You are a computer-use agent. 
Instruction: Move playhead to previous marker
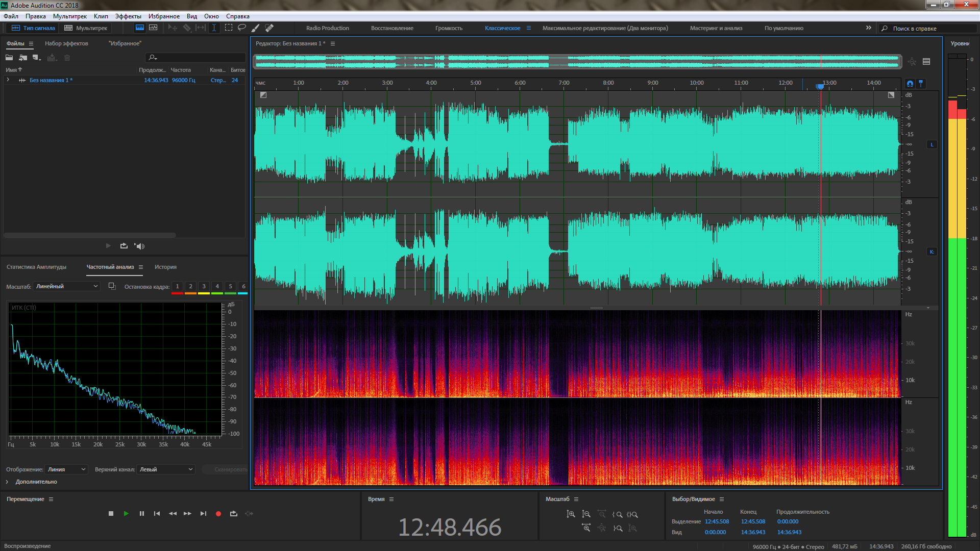[157, 514]
